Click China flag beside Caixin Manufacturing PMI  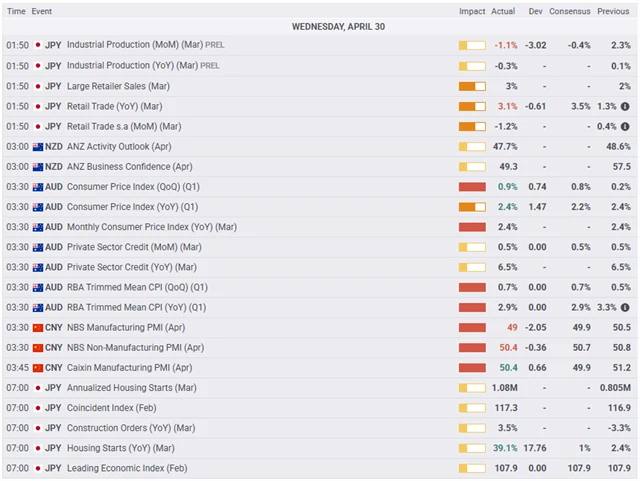[x=38, y=367]
